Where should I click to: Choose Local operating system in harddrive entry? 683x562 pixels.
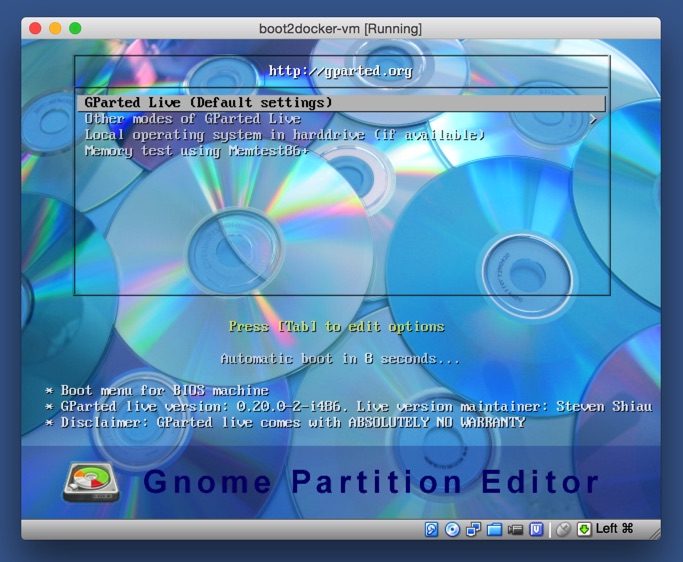pyautogui.click(x=341, y=135)
